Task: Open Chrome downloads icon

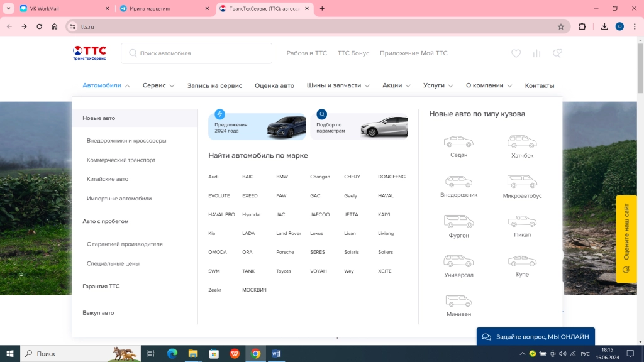Action: point(604,26)
